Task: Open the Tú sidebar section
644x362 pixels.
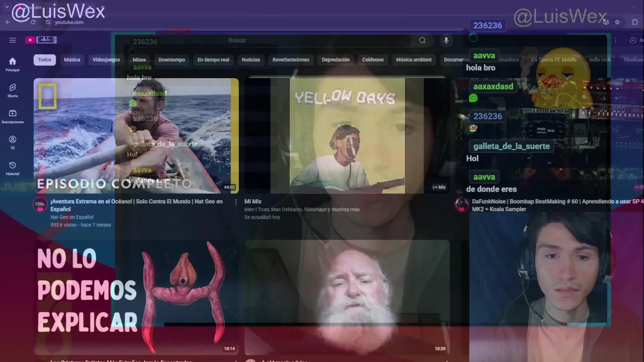Action: (x=13, y=142)
